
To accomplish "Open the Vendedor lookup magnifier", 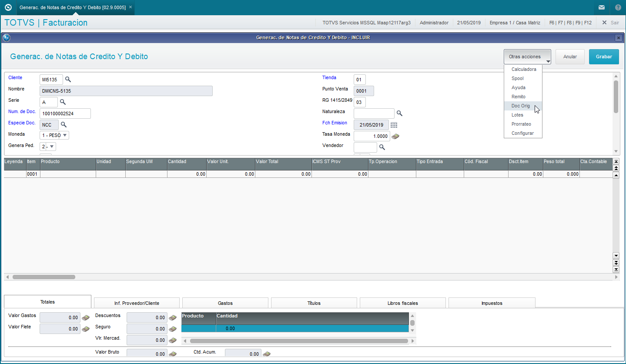I will [382, 147].
